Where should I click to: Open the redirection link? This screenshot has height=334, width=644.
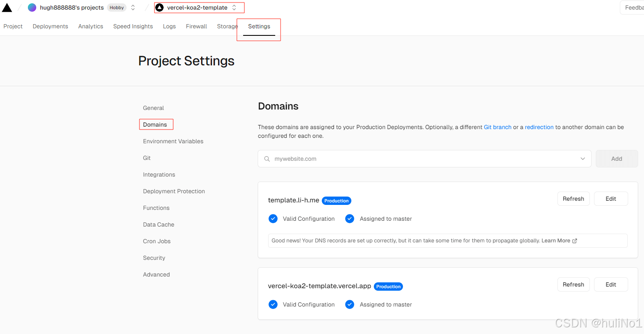click(x=539, y=127)
